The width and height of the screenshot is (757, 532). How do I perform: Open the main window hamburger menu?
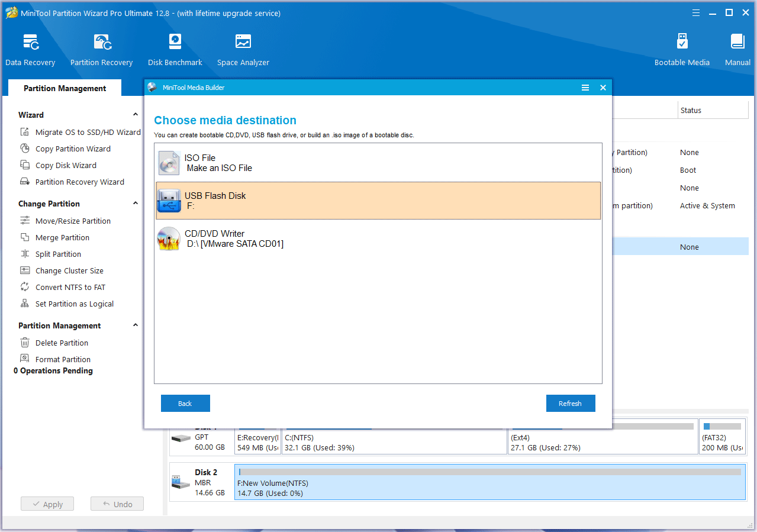697,12
